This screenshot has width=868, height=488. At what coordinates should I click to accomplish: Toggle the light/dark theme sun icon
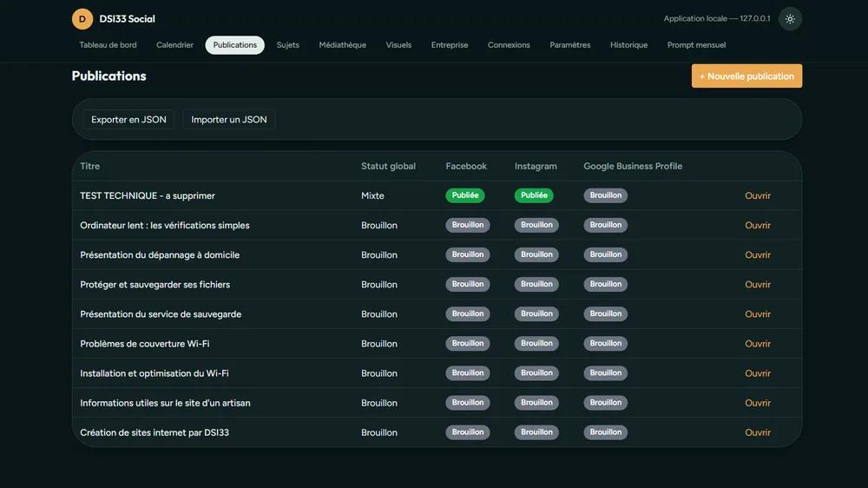(790, 19)
